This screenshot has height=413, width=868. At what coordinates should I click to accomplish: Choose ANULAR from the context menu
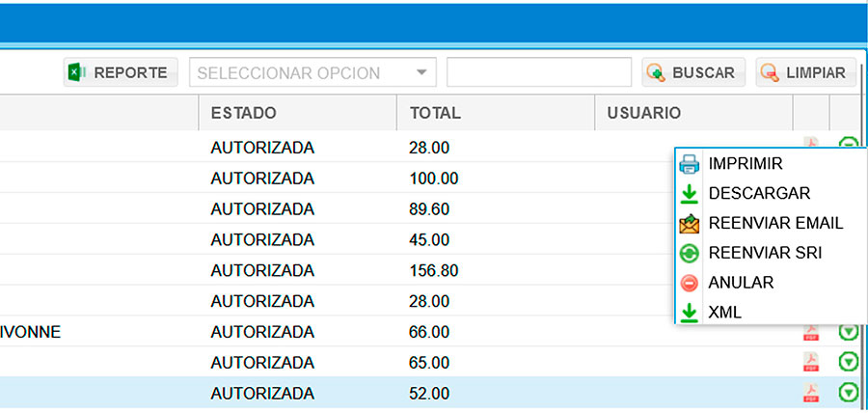(741, 283)
